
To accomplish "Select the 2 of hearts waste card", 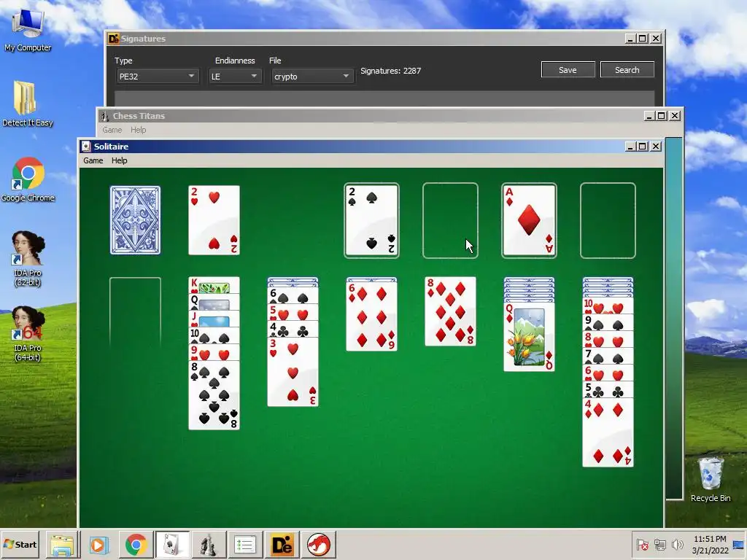I will click(x=214, y=220).
